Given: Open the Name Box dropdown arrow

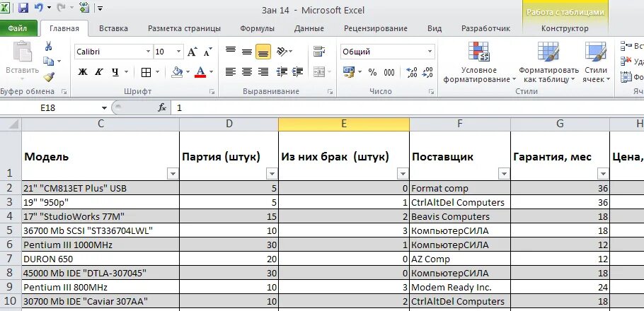Looking at the screenshot, I should 104,108.
